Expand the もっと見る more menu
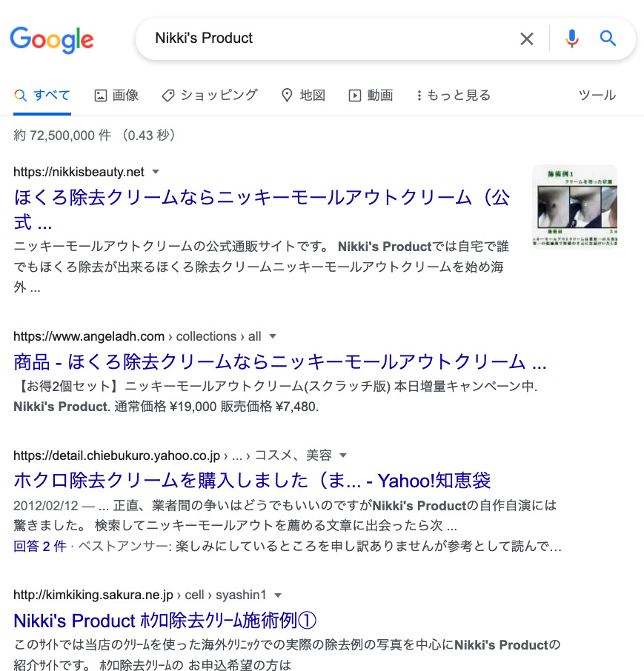Viewport: 644px width, 671px height. pyautogui.click(x=454, y=95)
